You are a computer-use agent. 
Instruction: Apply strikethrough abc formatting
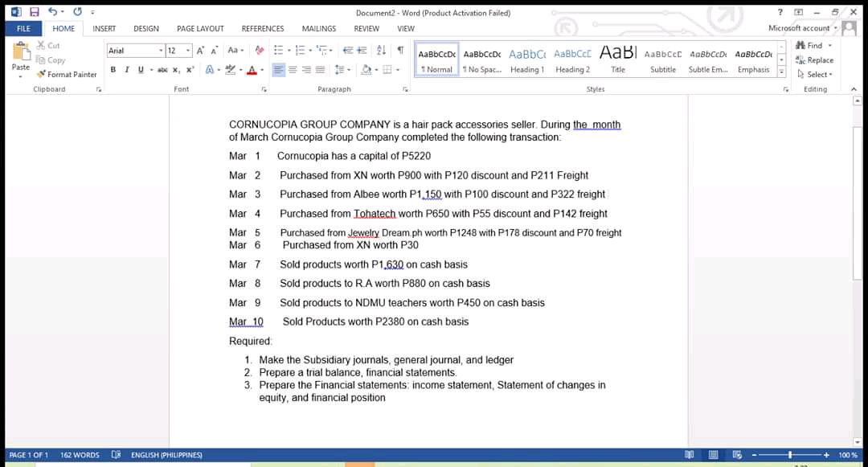tap(162, 70)
